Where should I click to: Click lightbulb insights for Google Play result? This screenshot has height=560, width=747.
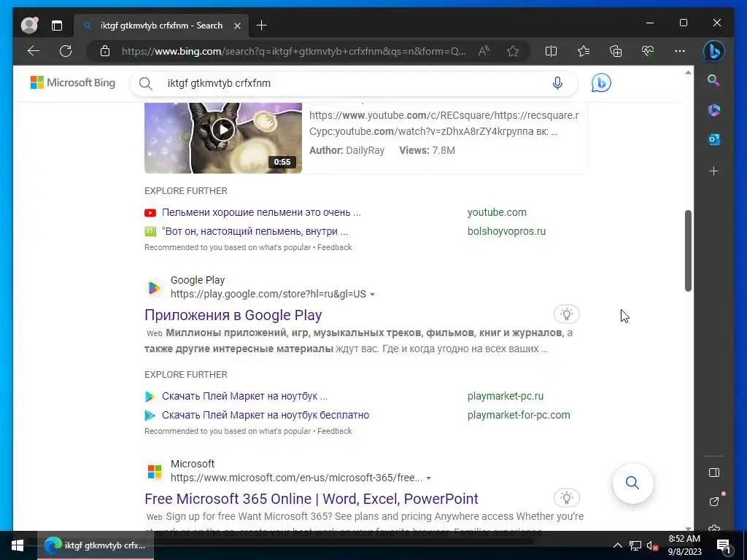click(566, 314)
